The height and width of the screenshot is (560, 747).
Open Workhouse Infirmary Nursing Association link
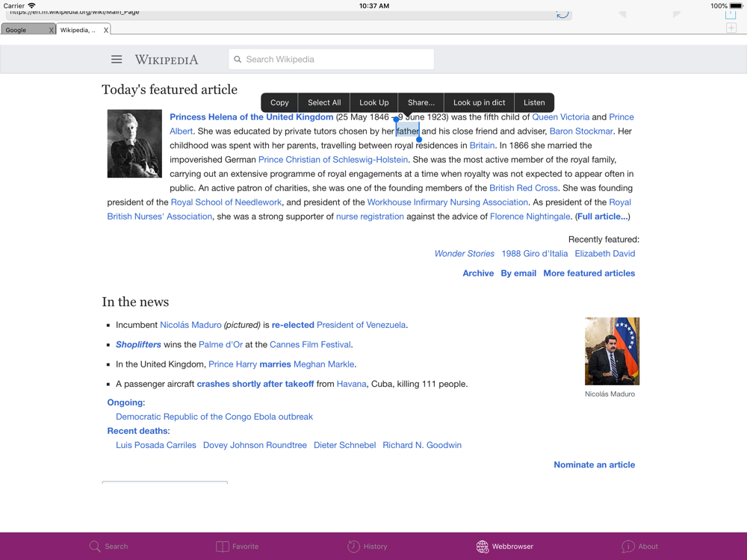[447, 202]
